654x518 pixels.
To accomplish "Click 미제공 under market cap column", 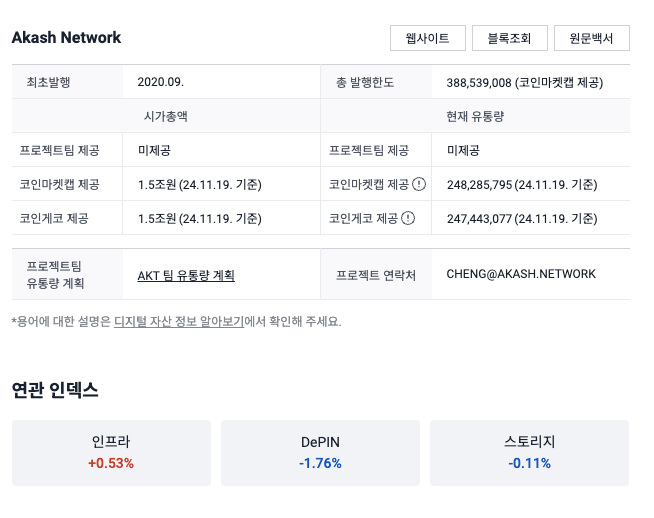I will [154, 150].
